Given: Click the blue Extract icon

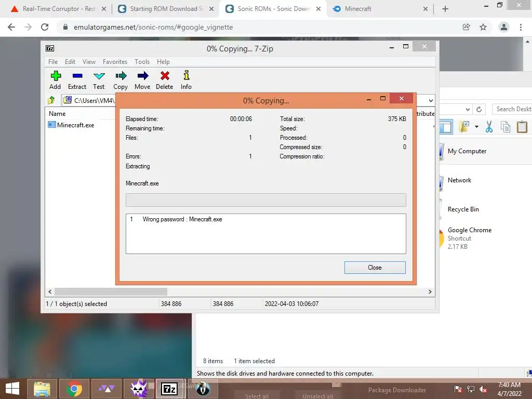Looking at the screenshot, I should 77,76.
